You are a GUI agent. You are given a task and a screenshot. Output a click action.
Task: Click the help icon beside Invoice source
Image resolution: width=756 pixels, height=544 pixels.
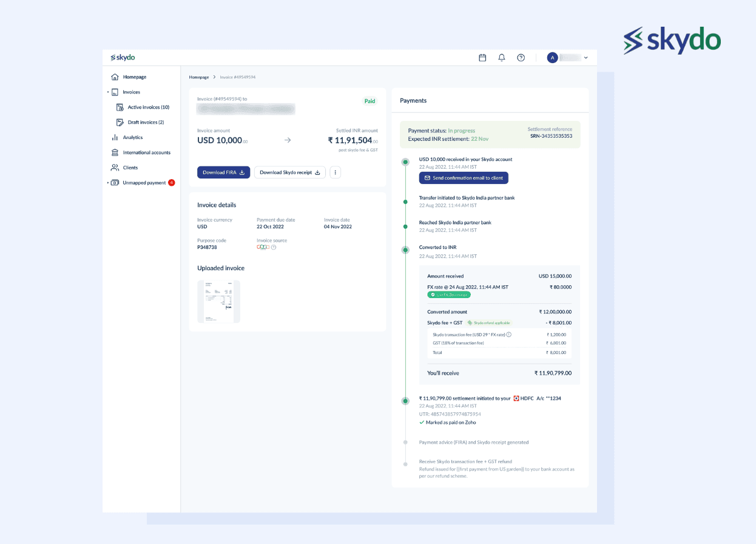click(x=274, y=247)
